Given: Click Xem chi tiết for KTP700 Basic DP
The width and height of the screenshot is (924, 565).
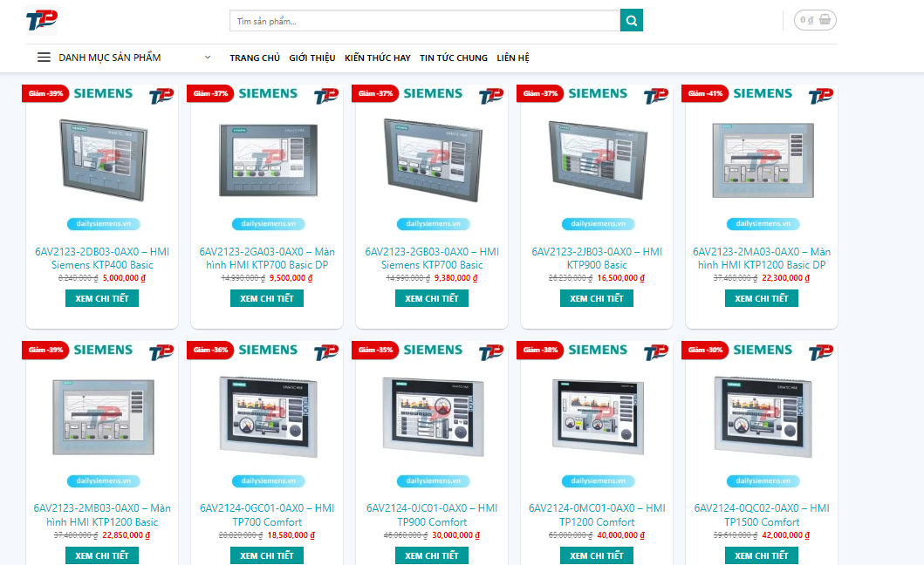Looking at the screenshot, I should click(267, 299).
